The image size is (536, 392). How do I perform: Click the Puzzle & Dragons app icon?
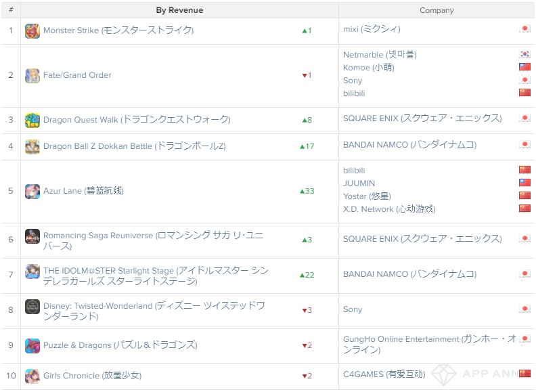tap(32, 345)
